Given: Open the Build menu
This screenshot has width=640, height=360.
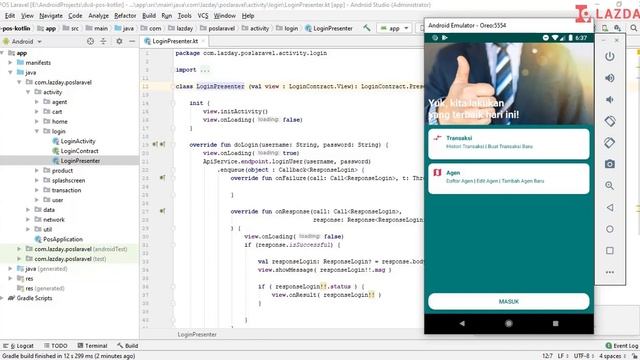Looking at the screenshot, I should (149, 16).
